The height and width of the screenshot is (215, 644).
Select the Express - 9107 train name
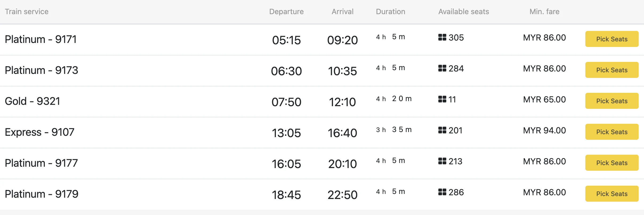coord(39,132)
